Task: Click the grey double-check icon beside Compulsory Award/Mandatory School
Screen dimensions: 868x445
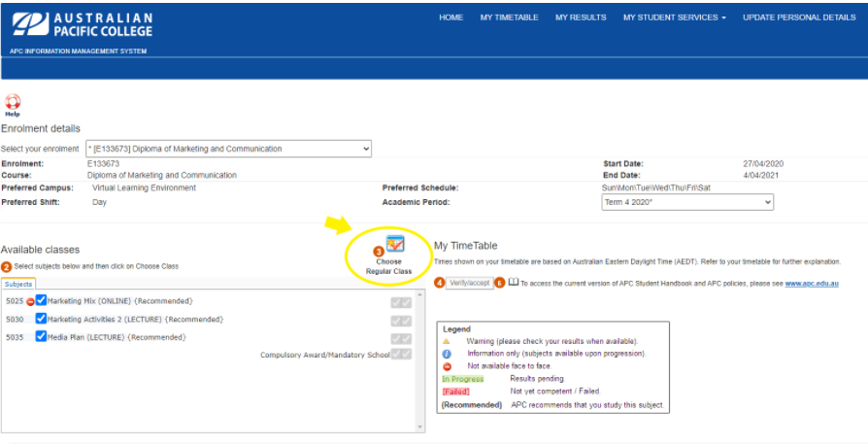Action: (401, 355)
